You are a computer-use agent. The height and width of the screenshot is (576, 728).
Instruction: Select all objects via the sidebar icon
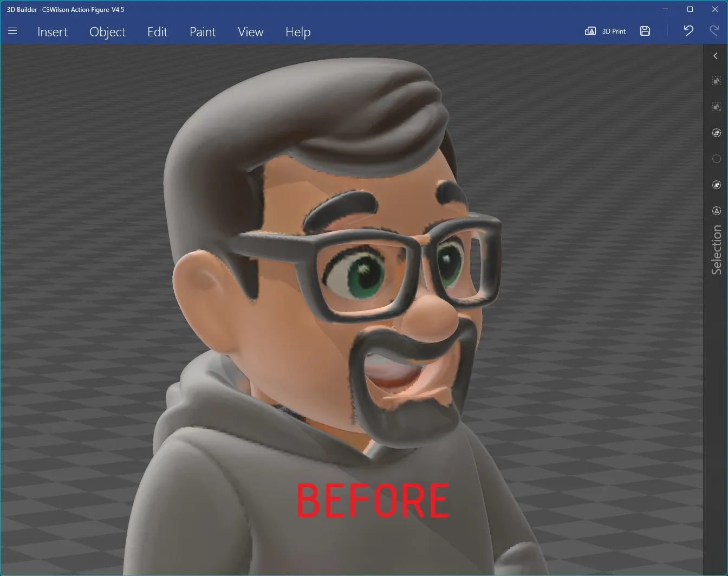tap(716, 80)
